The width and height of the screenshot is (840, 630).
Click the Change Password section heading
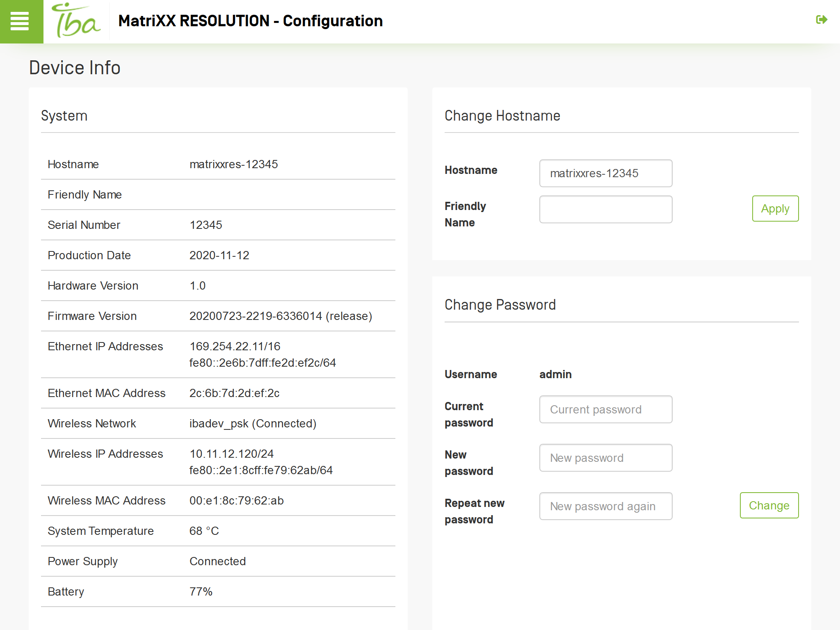500,305
